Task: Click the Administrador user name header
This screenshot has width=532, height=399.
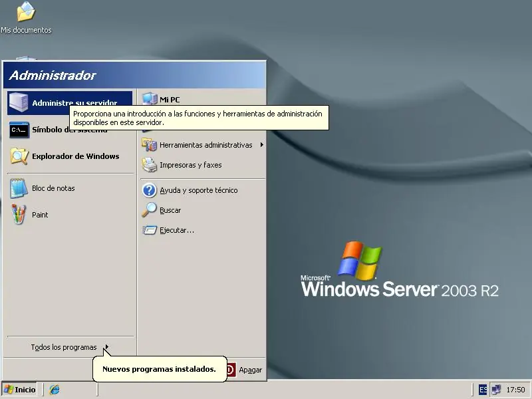Action: [x=53, y=75]
